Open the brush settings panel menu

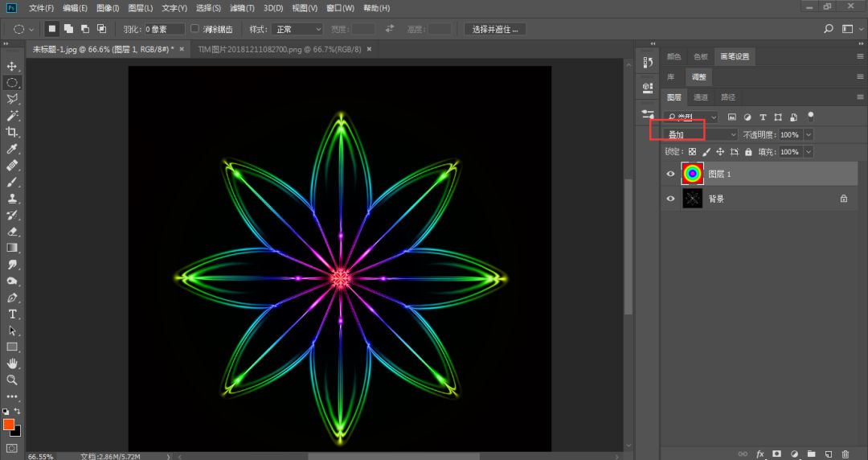pos(860,56)
